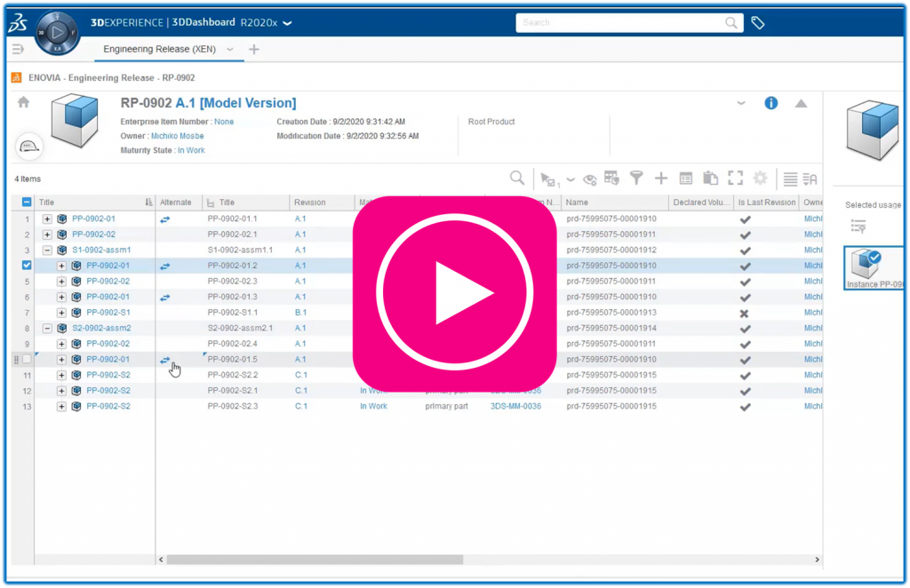Click the clipboard paste icon in the toolbar
This screenshot has height=588, width=910.
(711, 178)
